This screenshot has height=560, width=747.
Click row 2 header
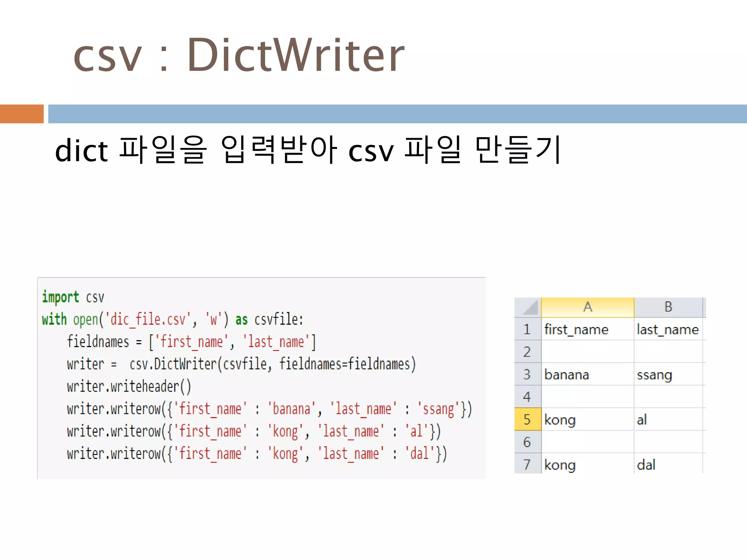click(527, 352)
